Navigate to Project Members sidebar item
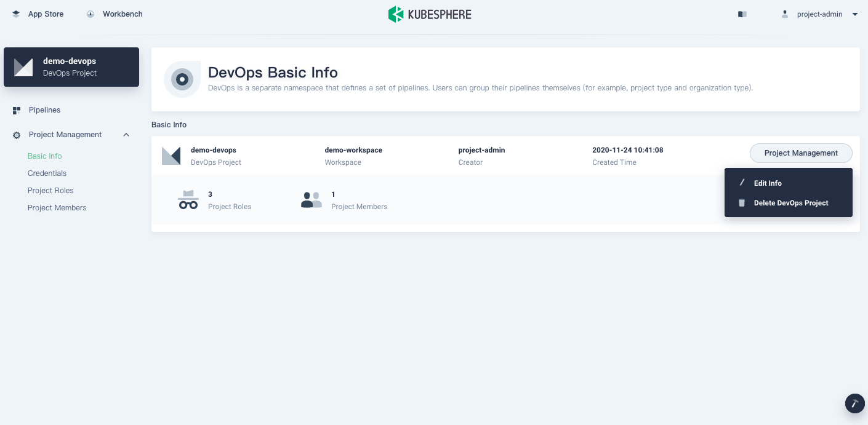 click(x=57, y=208)
